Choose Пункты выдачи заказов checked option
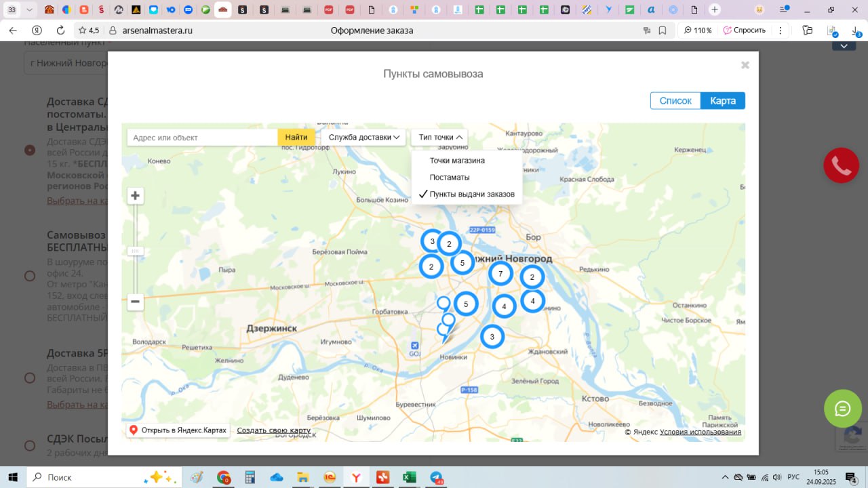Image resolution: width=868 pixels, height=488 pixels. pos(471,194)
